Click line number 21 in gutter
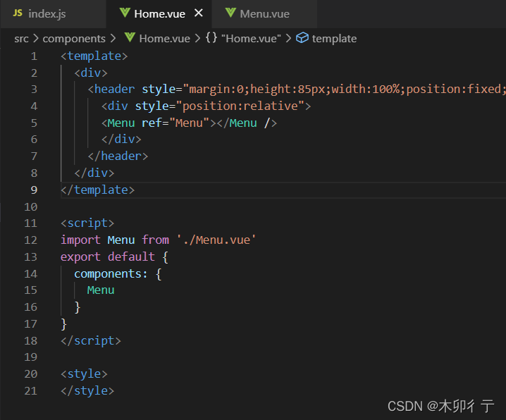This screenshot has width=506, height=420. point(31,391)
